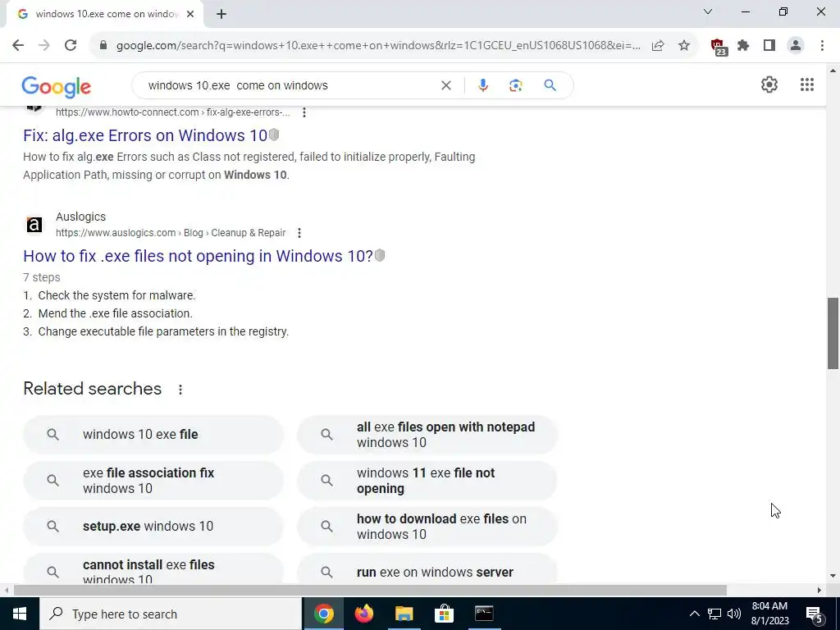Open the Google apps grid
Screen dimensions: 840x630
(x=807, y=84)
